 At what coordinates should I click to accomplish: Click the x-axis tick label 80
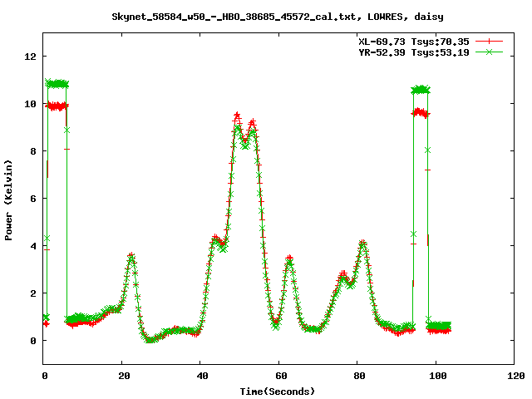(x=359, y=376)
